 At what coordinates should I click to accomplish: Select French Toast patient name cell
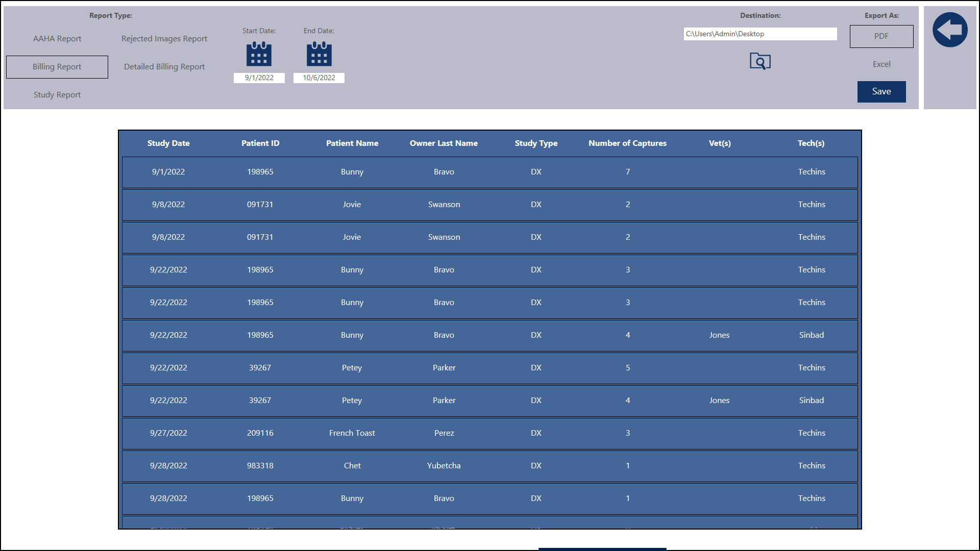tap(352, 433)
